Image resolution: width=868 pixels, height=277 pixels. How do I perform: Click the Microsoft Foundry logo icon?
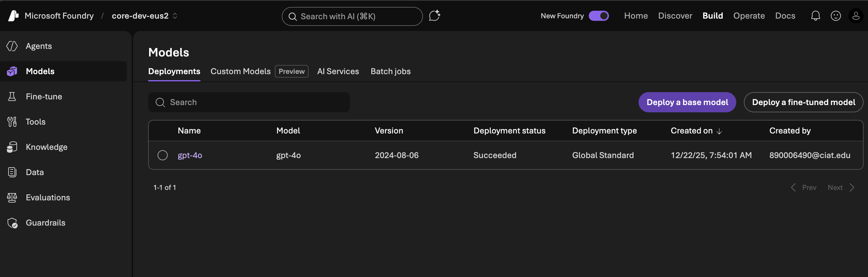click(13, 16)
